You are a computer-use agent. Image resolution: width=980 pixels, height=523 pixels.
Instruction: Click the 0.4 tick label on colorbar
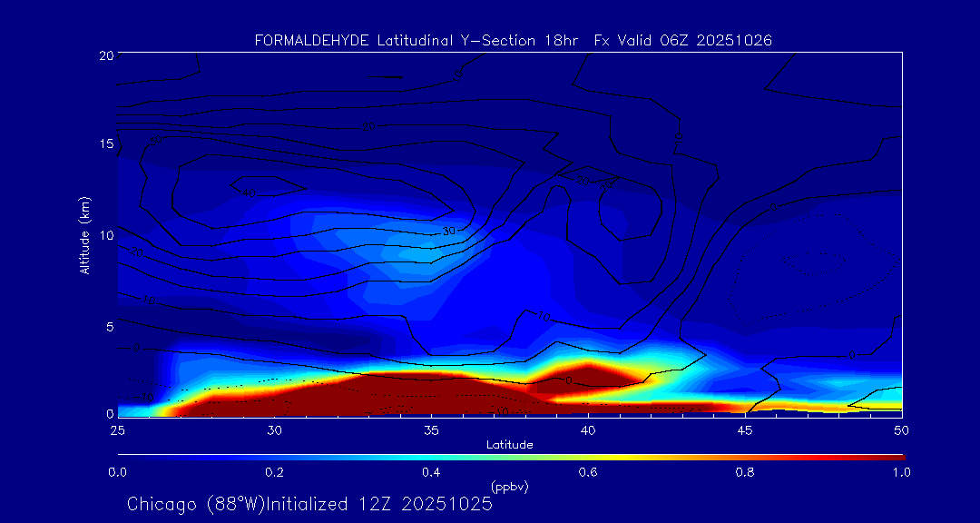(431, 472)
